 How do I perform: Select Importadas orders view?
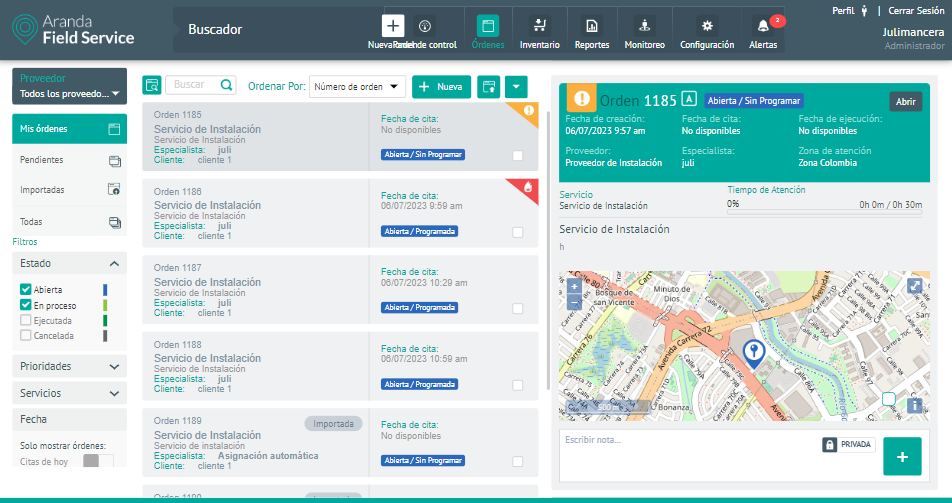tap(69, 189)
